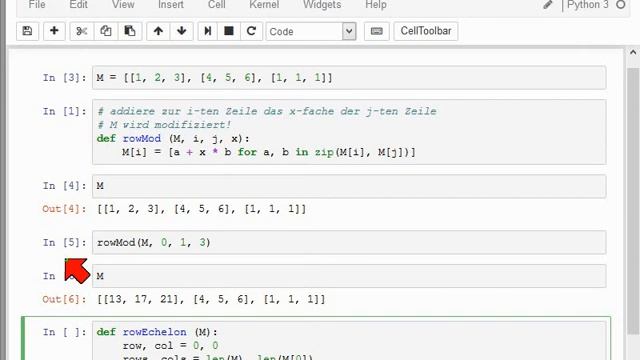Viewport: 640px width, 360px height.
Task: Open the Insert menu
Action: pos(171,5)
